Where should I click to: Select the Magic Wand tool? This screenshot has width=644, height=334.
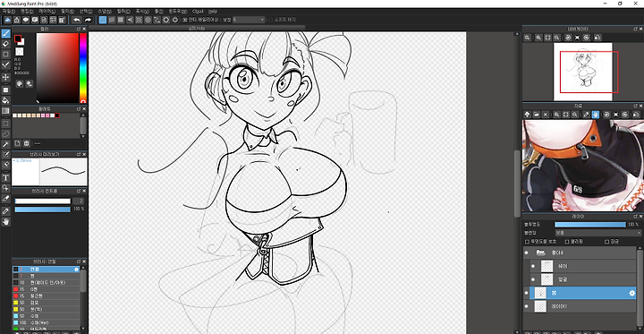(x=5, y=144)
